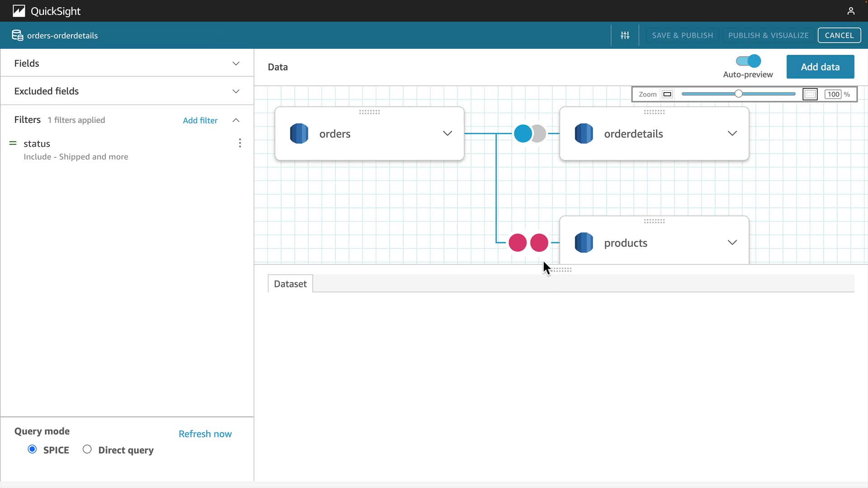Click the QuickSight logo icon
This screenshot has height=488, width=868.
pyautogui.click(x=19, y=11)
